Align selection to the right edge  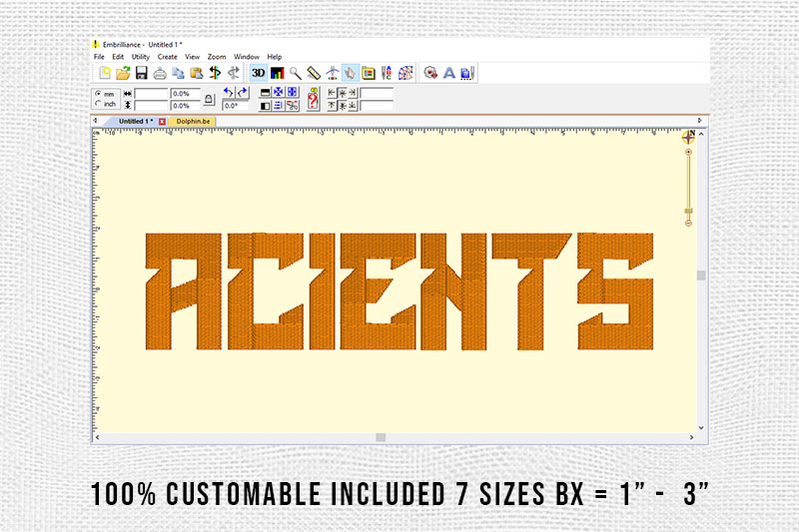pos(353,93)
